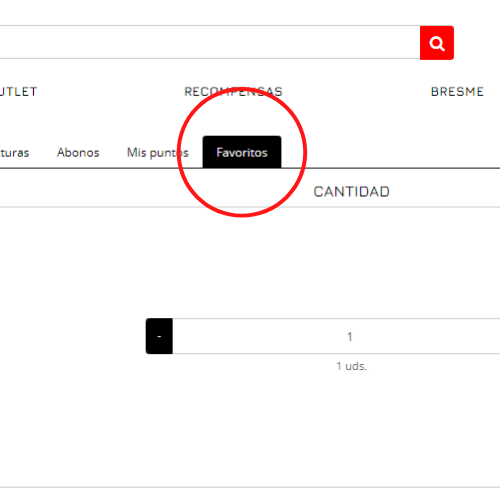500x500 pixels.
Task: Submit the search using the red button
Action: tap(437, 43)
